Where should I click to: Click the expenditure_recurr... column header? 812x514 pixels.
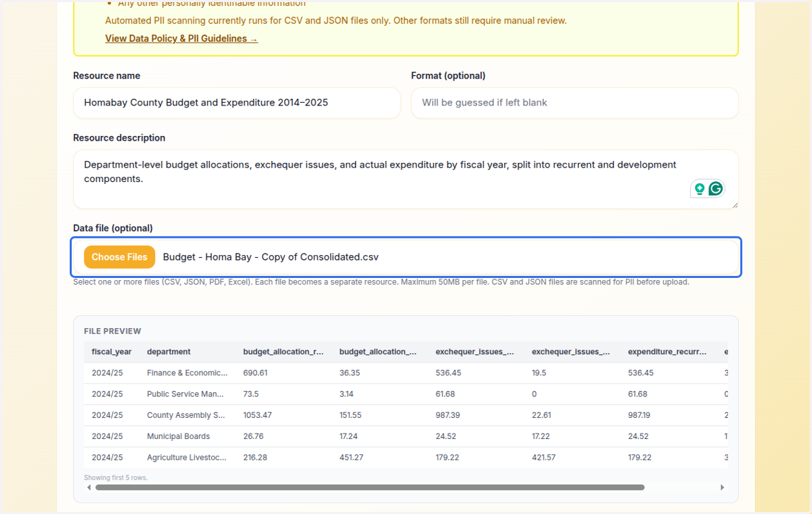[667, 352]
